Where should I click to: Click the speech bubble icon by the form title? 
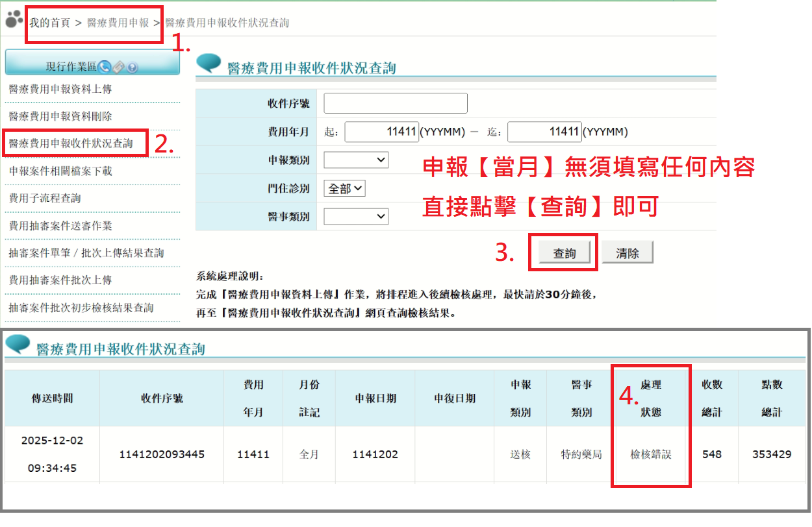click(209, 63)
